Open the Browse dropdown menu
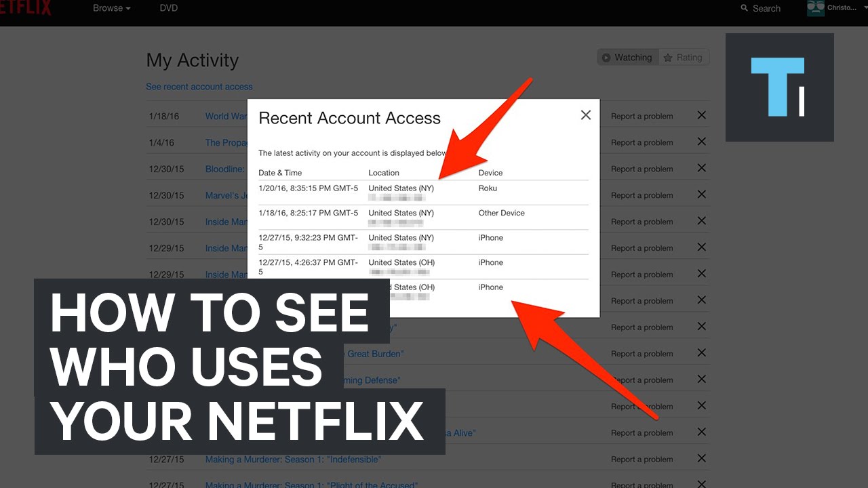This screenshot has height=488, width=868. [x=112, y=8]
